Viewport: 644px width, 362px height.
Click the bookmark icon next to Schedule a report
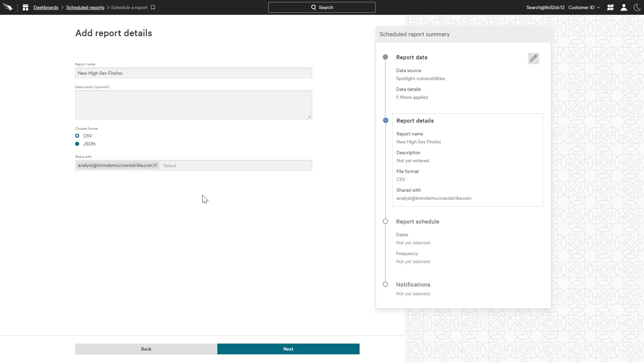(x=154, y=7)
